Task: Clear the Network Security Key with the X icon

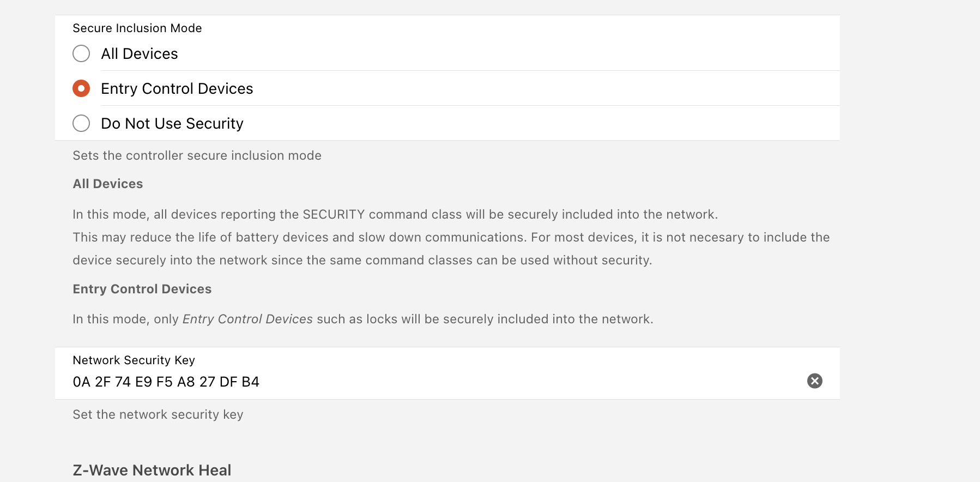Action: pos(814,381)
